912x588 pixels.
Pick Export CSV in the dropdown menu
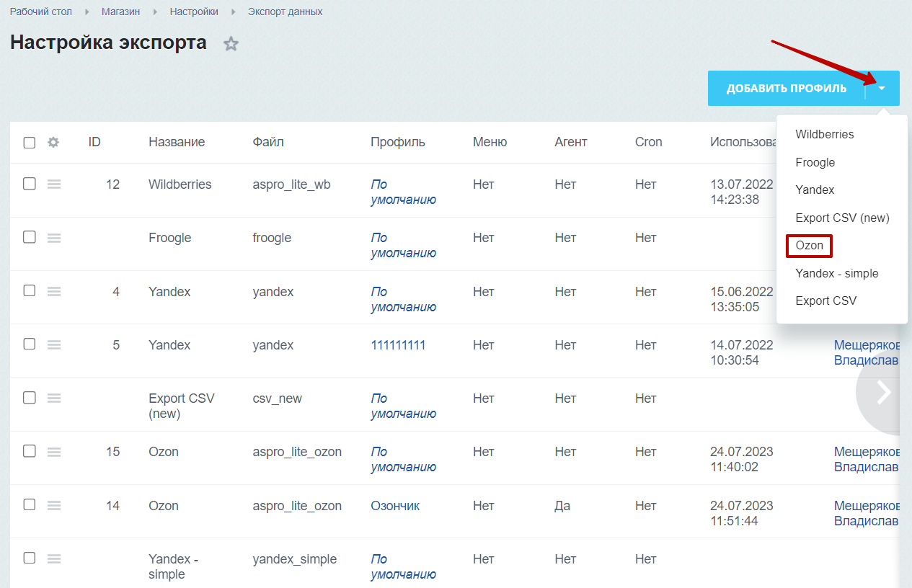pos(826,300)
